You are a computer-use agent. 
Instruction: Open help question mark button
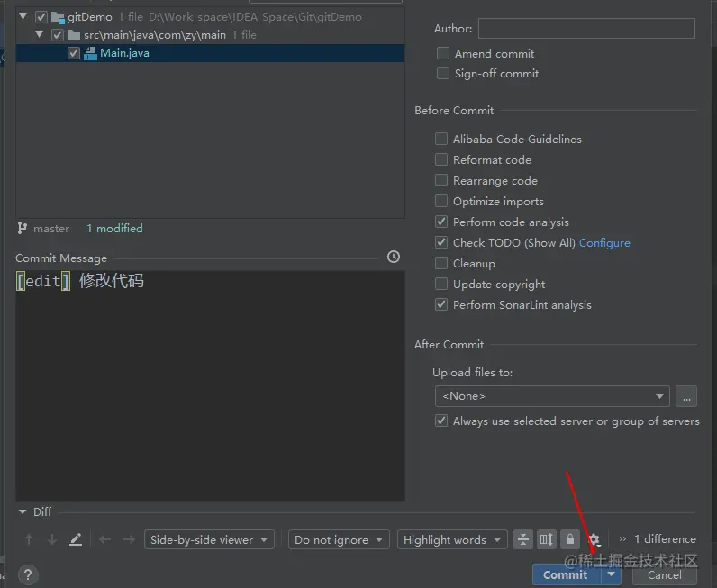(x=28, y=574)
